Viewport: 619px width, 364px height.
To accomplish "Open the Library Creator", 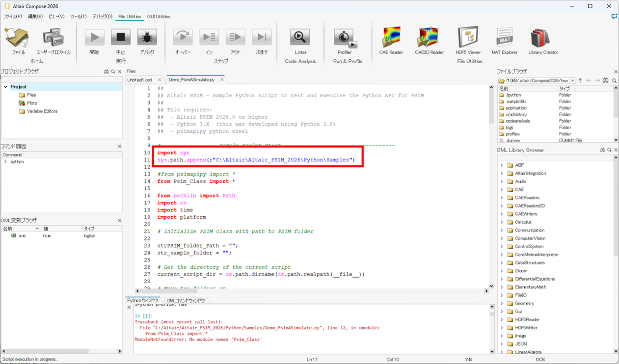I will tap(543, 38).
